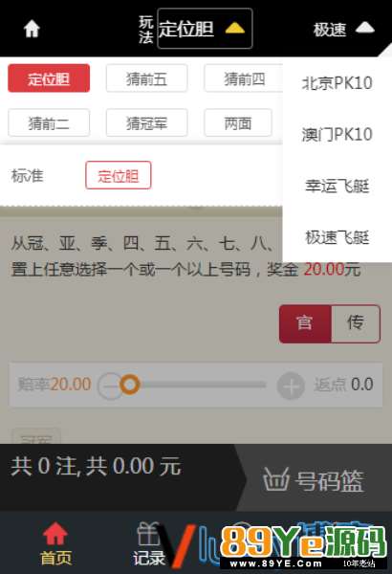Pick 澳门PK10 from lottery list

pos(338,134)
